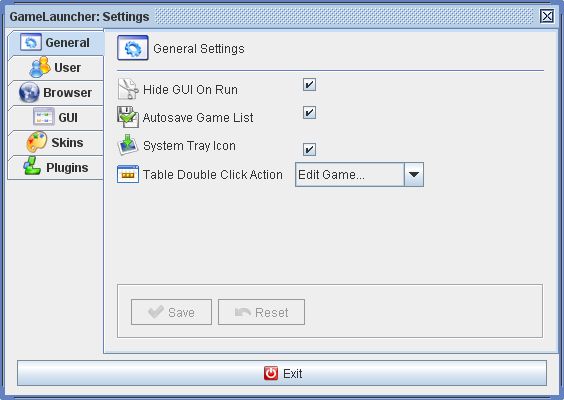
Task: Click the Table Double Click Action window icon
Action: point(128,174)
